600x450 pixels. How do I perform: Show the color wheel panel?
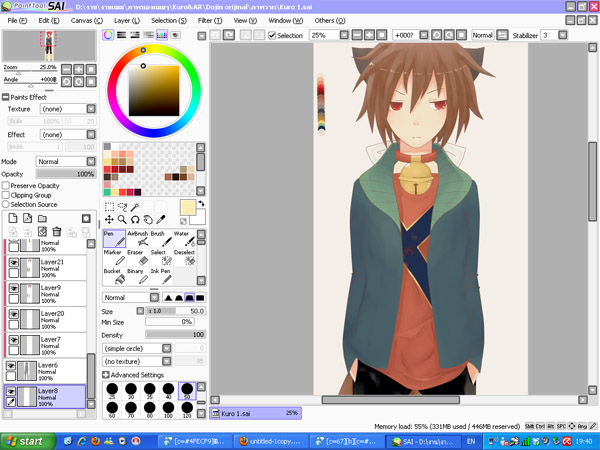pos(108,35)
